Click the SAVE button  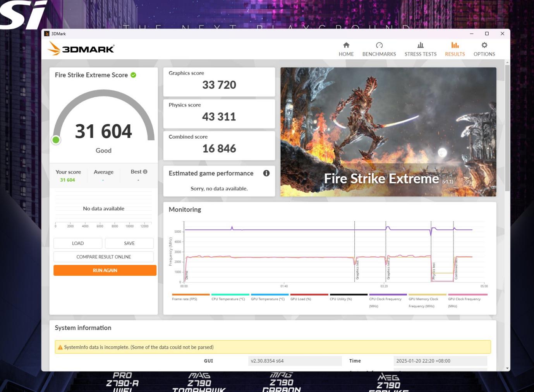129,243
